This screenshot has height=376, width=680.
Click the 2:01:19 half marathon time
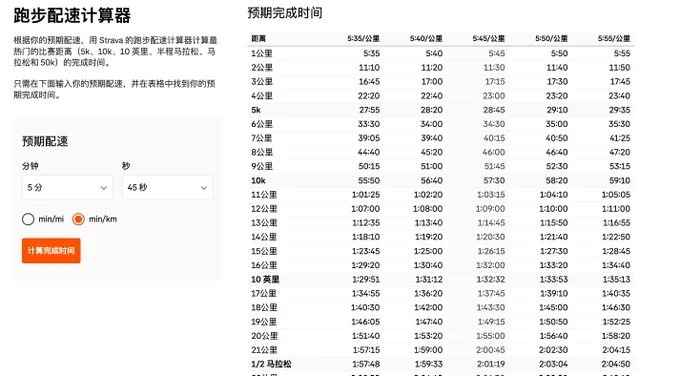(x=491, y=364)
